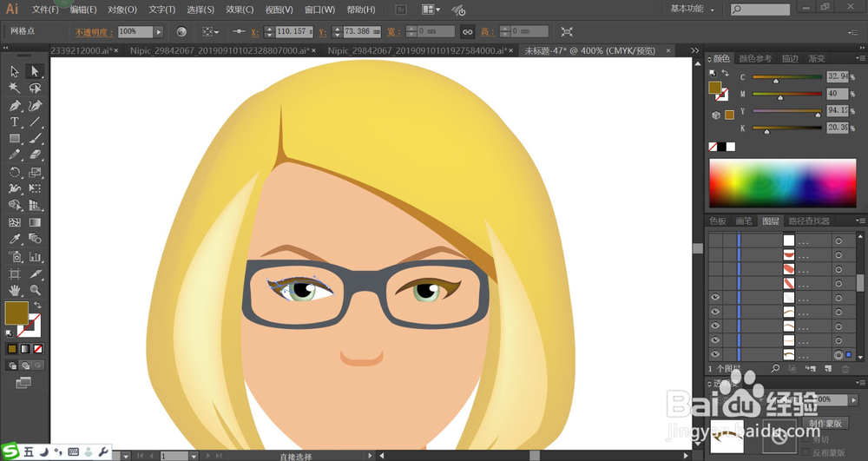
Task: Open the 对象(O) menu
Action: (122, 10)
